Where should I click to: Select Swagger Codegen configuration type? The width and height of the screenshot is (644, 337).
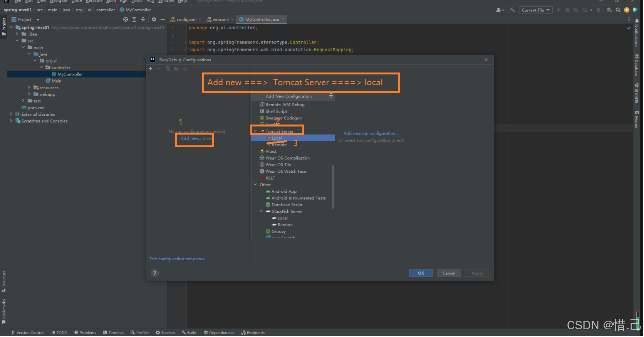(283, 118)
